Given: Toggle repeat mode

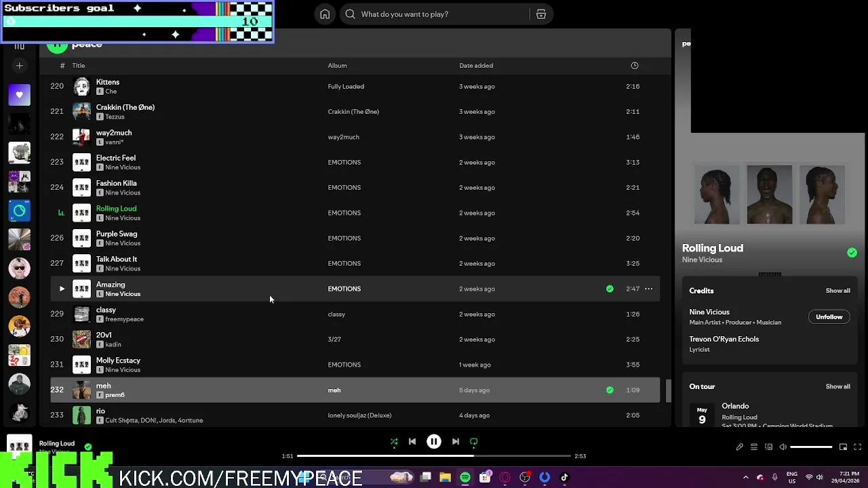Looking at the screenshot, I should 474,442.
